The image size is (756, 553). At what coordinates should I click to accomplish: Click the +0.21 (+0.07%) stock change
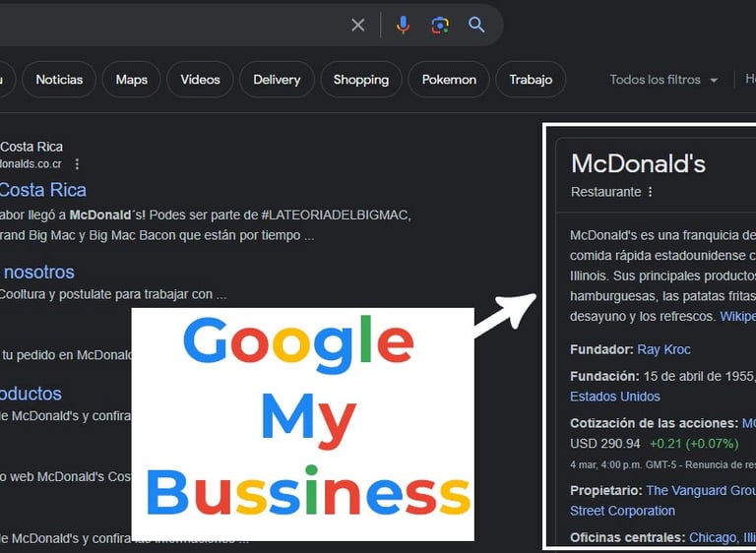(x=694, y=444)
